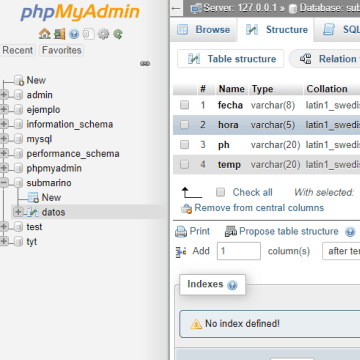The width and height of the screenshot is (360, 360).
Task: Open the after-column position dropdown
Action: (341, 251)
